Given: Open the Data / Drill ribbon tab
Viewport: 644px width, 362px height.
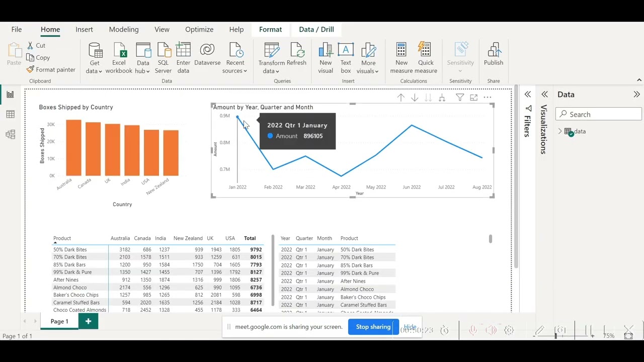Looking at the screenshot, I should (x=316, y=29).
